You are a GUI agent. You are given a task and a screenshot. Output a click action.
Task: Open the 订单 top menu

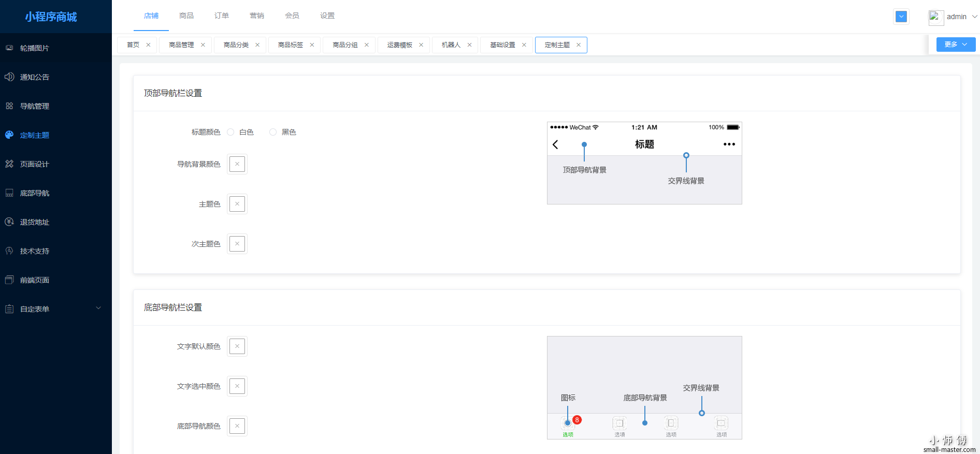pos(222,16)
